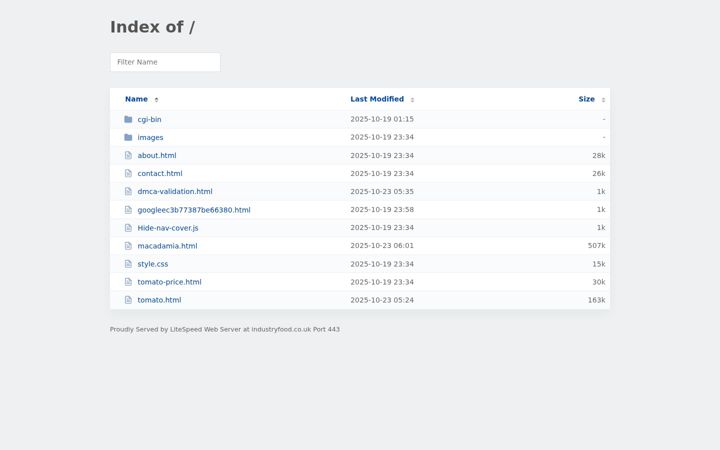This screenshot has width=720, height=450.
Task: Click sort arrows next to Size
Action: click(603, 100)
